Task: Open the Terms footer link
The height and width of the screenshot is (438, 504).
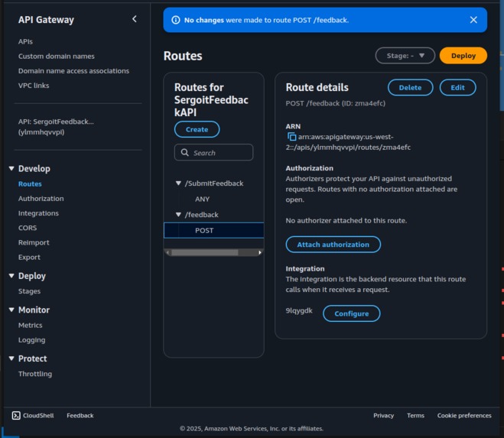Action: tap(415, 416)
